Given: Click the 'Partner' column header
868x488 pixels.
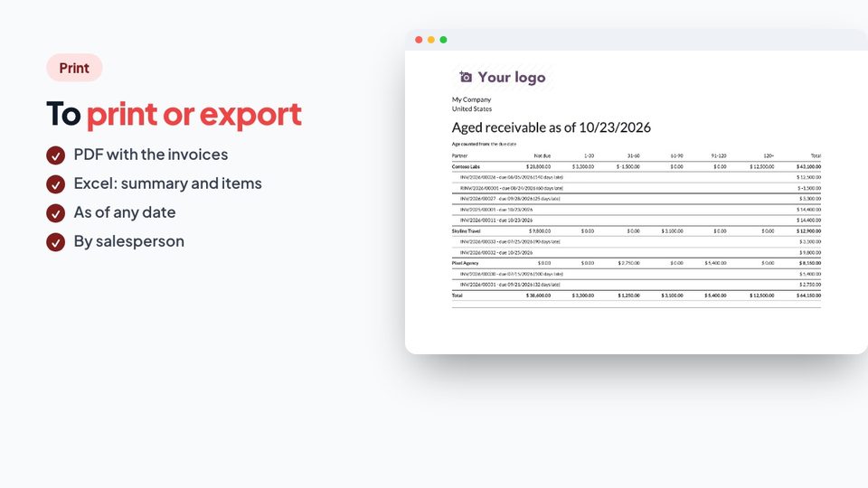Looking at the screenshot, I should click(459, 156).
